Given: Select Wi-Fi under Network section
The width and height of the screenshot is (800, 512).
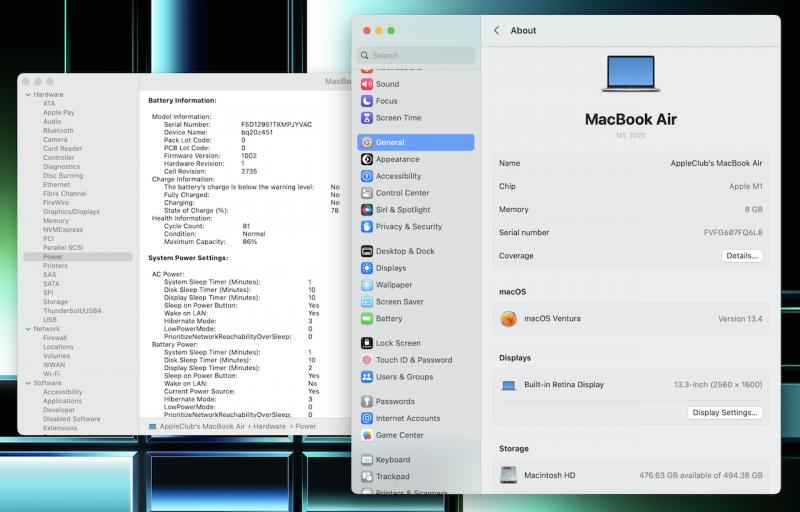Looking at the screenshot, I should tap(52, 374).
